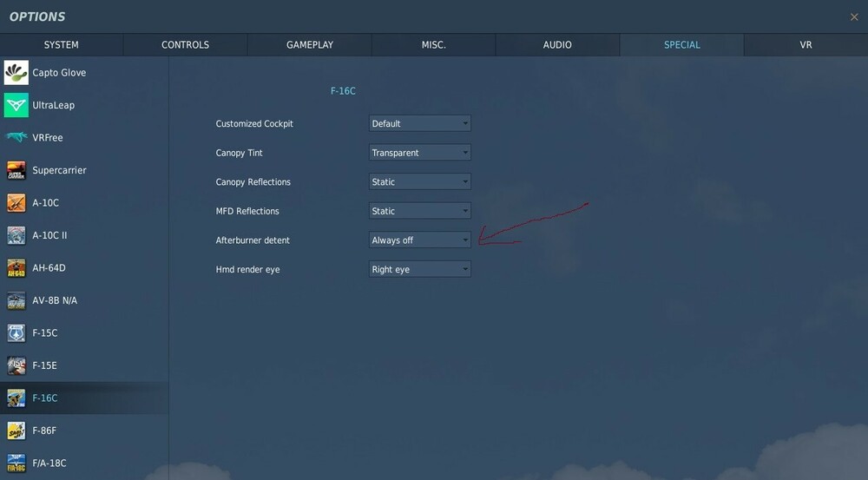Click the UltraLeap green icon
868x480 pixels.
coord(16,105)
